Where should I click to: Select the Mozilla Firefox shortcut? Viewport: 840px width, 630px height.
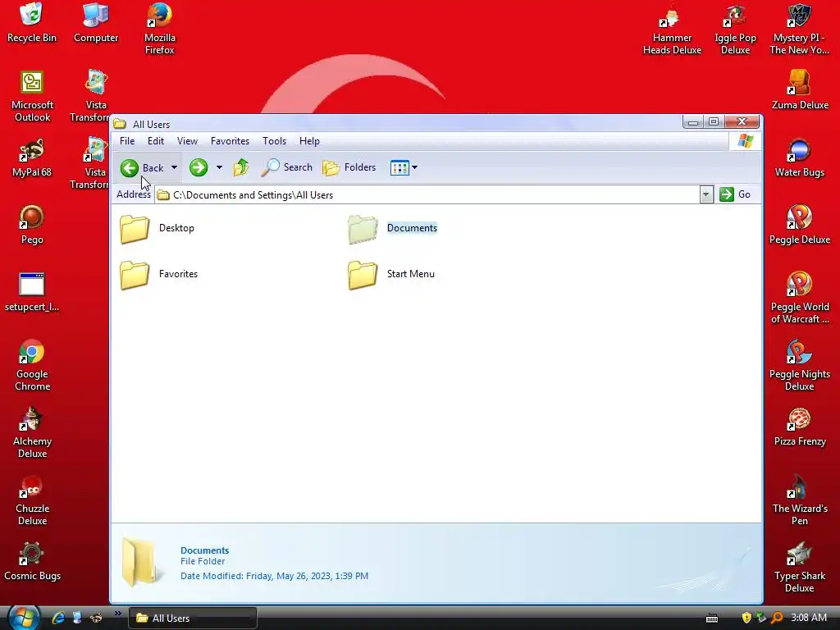click(160, 30)
